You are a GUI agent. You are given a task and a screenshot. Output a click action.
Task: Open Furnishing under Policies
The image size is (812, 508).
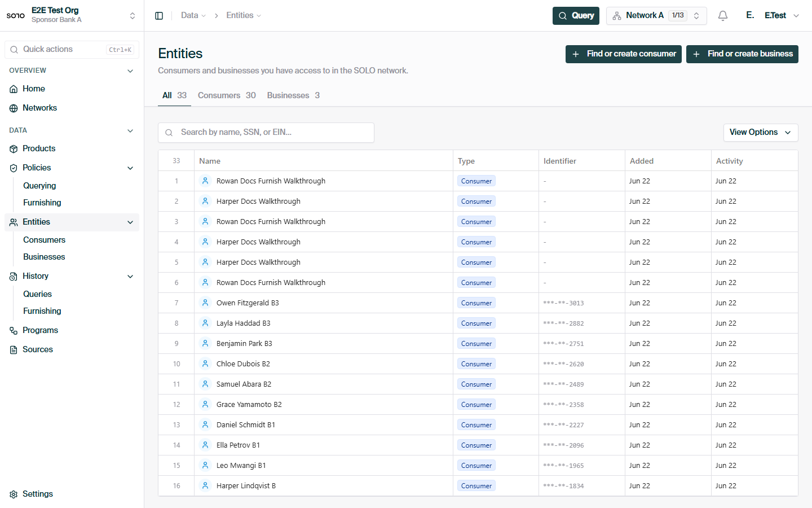click(x=42, y=203)
